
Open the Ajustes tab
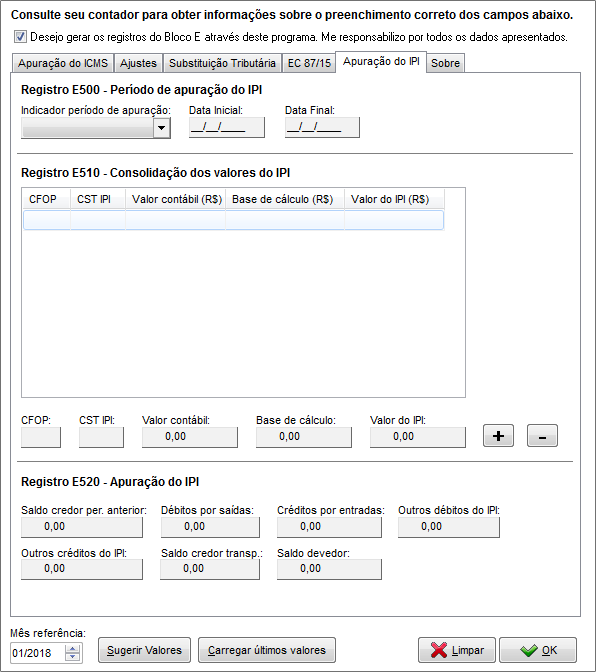(x=138, y=63)
